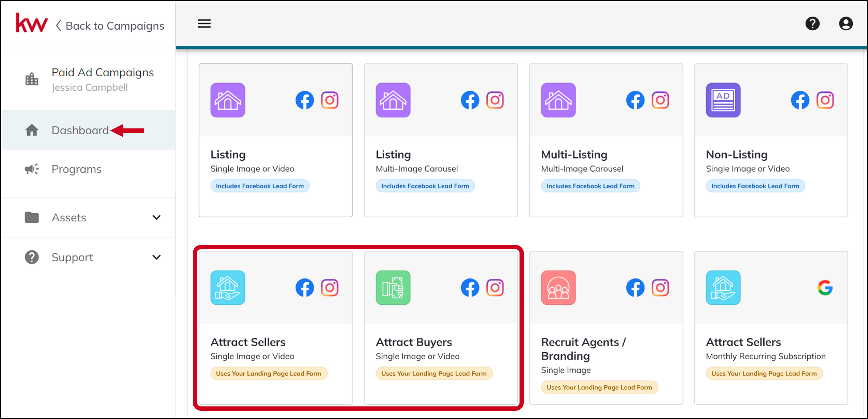Open the Listing Multi-Image Carousel card
Image resolution: width=868 pixels, height=419 pixels.
(441, 140)
